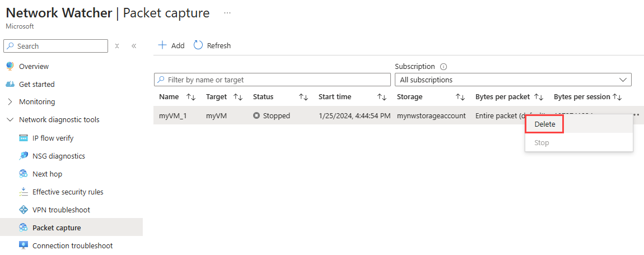
Task: Click the Effective security rules icon
Action: tap(23, 192)
